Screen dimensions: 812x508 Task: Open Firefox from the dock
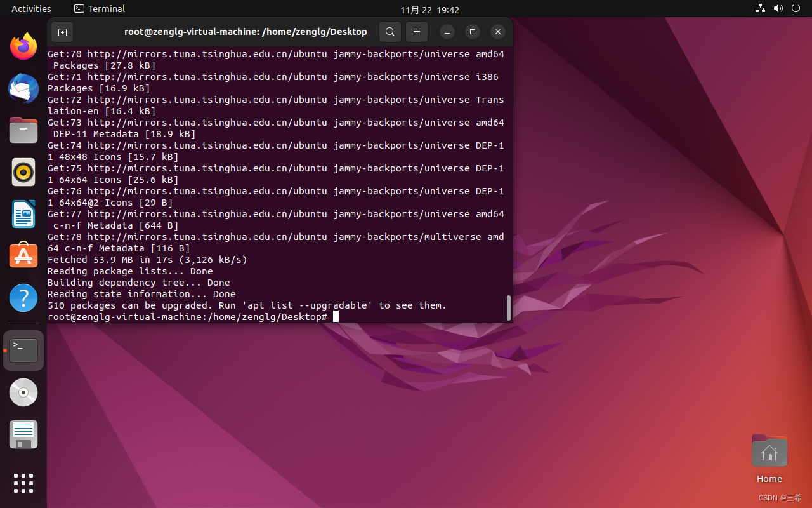[x=23, y=46]
